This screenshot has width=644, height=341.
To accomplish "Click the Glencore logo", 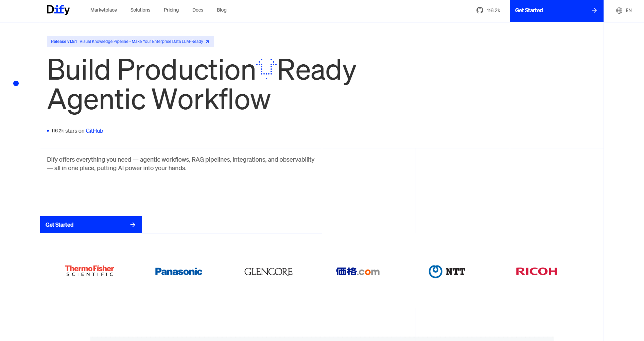I will coord(268,272).
